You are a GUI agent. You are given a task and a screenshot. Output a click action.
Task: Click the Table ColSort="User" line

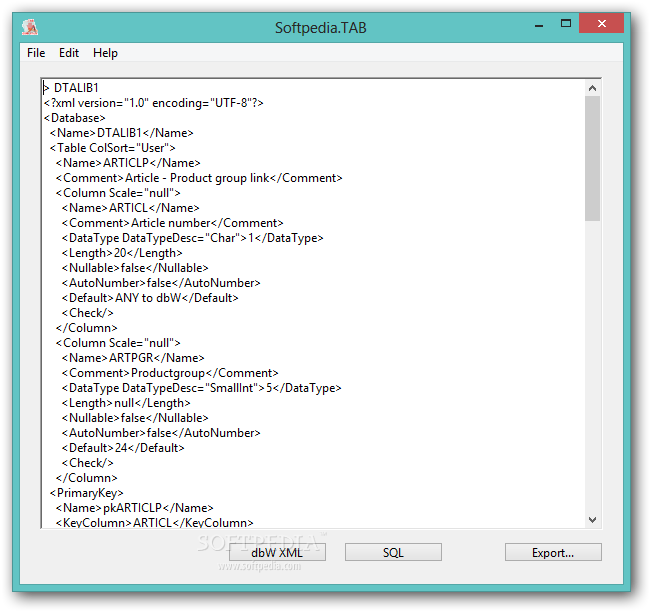113,148
